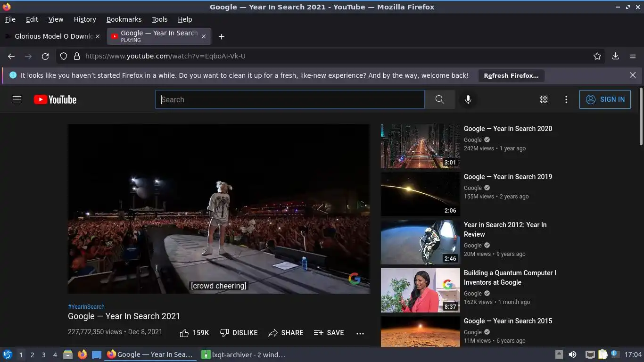This screenshot has width=644, height=362.
Task: Open the volume speaker tray icon
Action: [572, 354]
